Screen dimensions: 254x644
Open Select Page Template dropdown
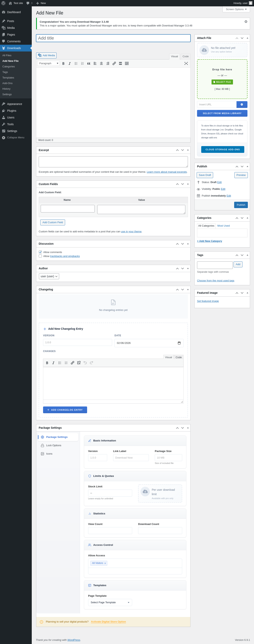110,602
